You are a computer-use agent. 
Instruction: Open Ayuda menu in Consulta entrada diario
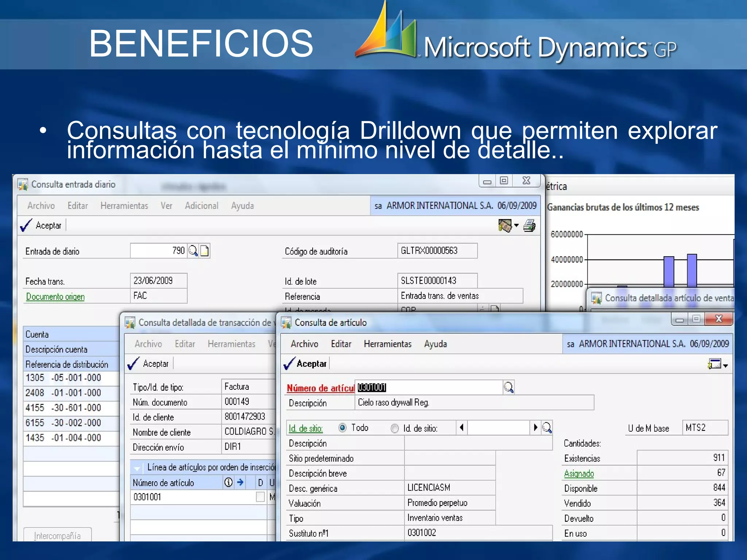coord(243,206)
